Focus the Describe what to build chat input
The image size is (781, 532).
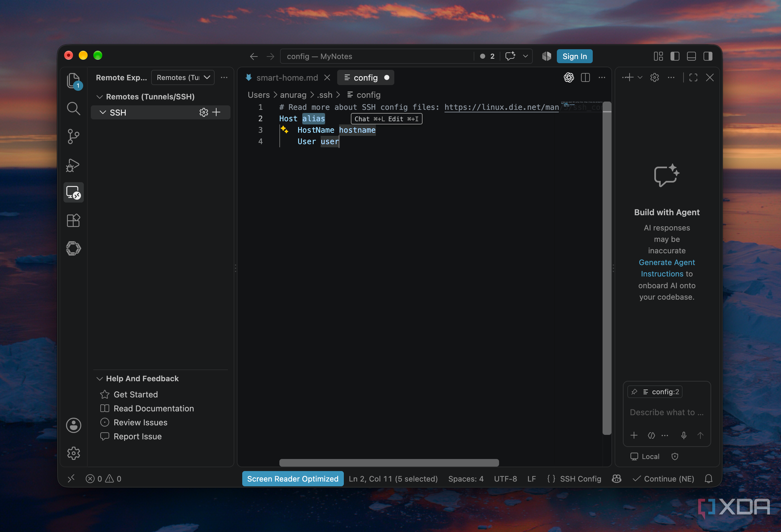click(666, 412)
